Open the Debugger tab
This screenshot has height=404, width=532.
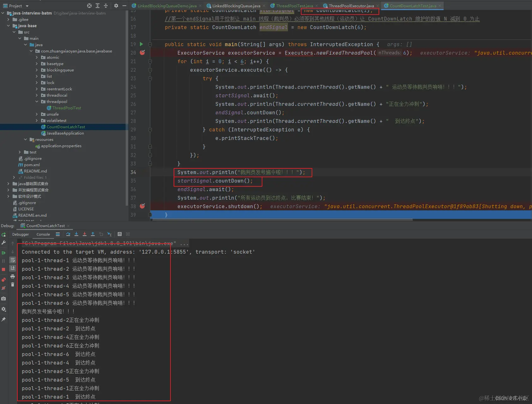pyautogui.click(x=21, y=234)
